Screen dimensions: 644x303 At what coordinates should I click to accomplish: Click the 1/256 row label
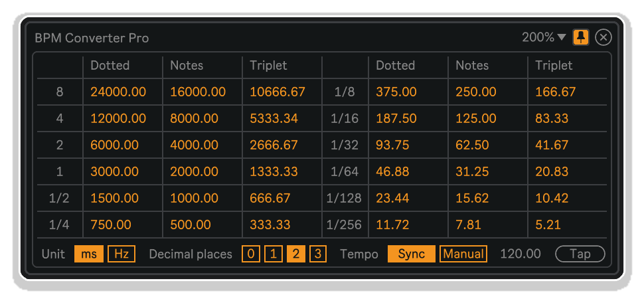pyautogui.click(x=344, y=225)
